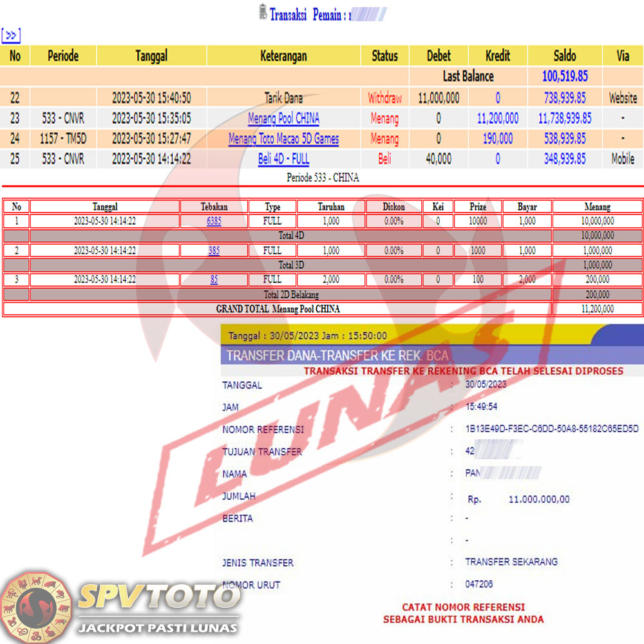Click the Tebakan header in bet table

[x=214, y=207]
